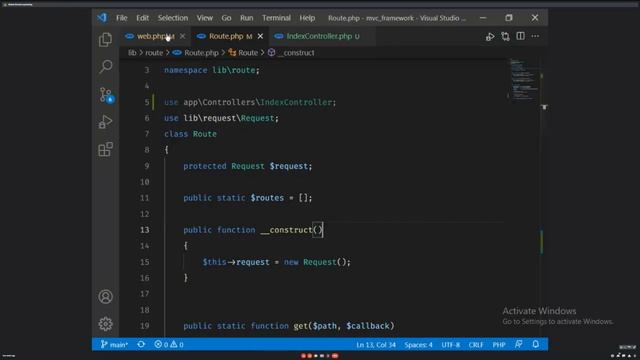Open the Search view in the activity bar
This screenshot has height=360, width=640.
[x=105, y=67]
